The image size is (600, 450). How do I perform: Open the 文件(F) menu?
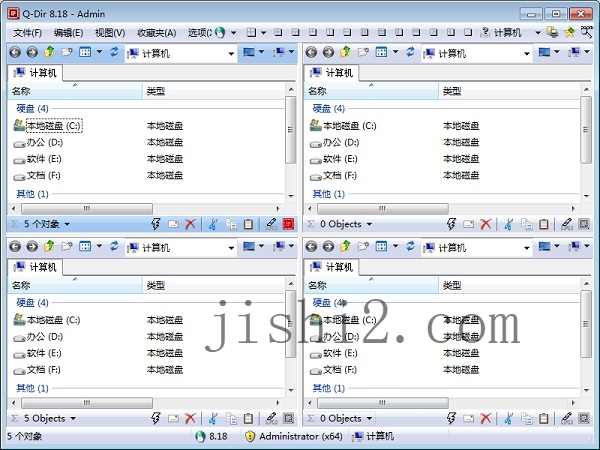click(28, 33)
